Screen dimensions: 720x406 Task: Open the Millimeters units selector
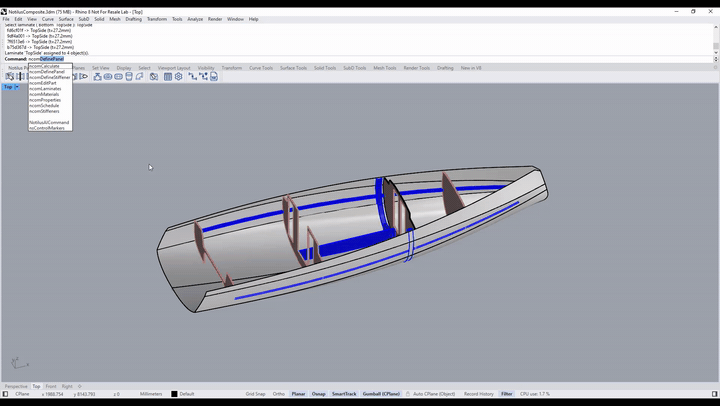point(151,394)
